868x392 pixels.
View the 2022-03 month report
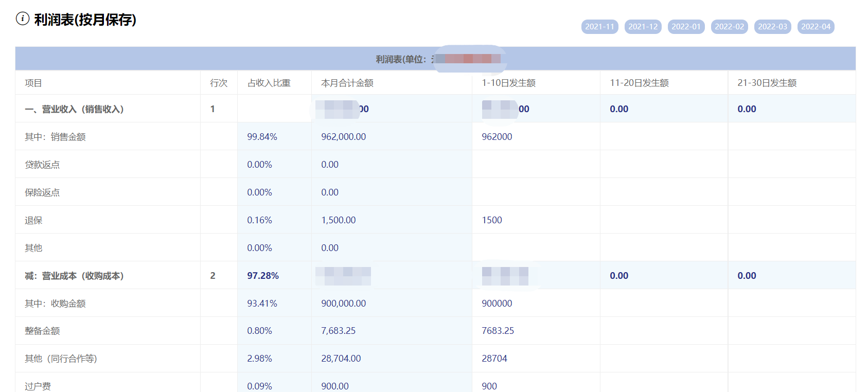pos(772,27)
